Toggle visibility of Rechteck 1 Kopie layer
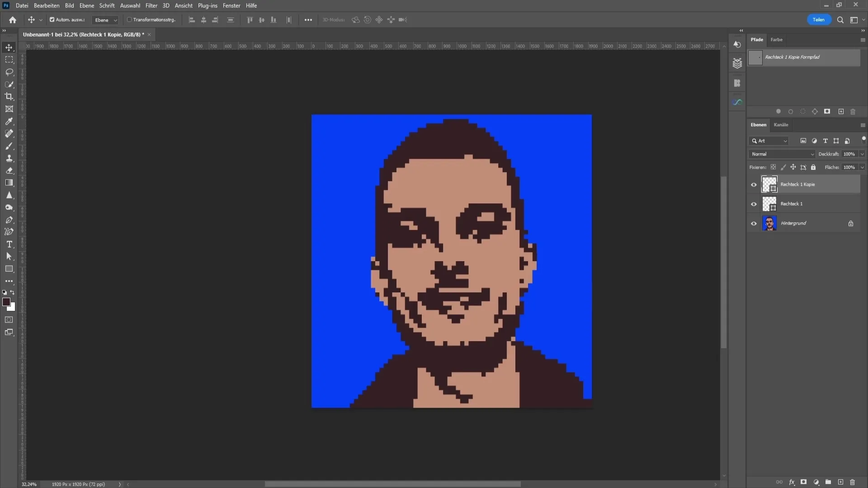868x488 pixels. point(754,183)
